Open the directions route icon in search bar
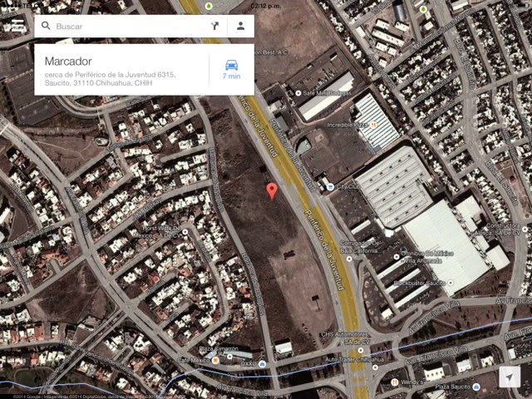 (214, 26)
